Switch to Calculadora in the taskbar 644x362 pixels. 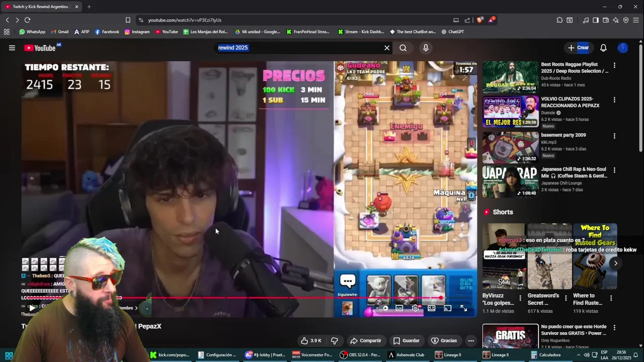tap(546, 355)
